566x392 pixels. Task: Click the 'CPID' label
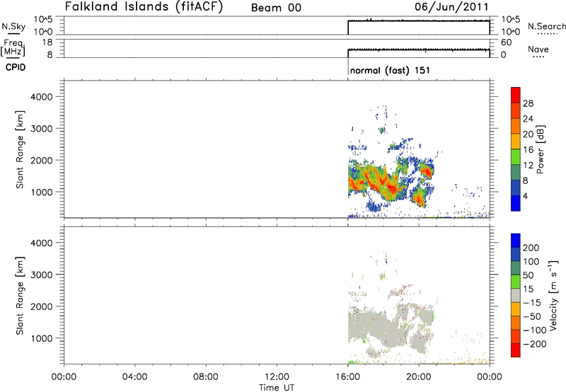pos(16,67)
